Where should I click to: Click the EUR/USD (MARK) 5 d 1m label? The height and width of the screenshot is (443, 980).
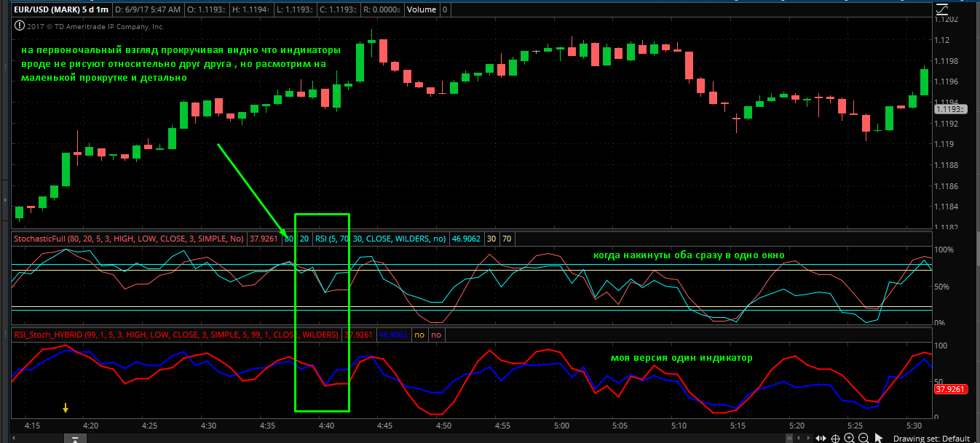click(x=61, y=10)
